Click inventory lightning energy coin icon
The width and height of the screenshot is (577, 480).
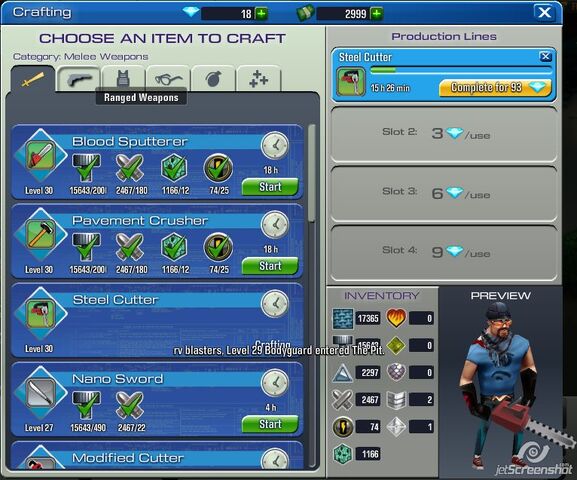point(343,427)
